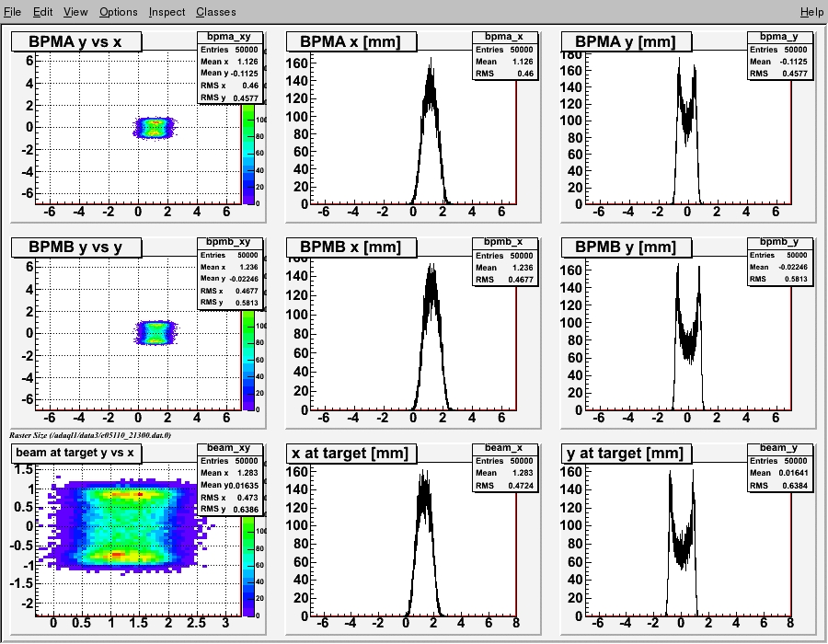Click the bpma_y statistics box
The height and width of the screenshot is (644, 828).
tap(780, 55)
